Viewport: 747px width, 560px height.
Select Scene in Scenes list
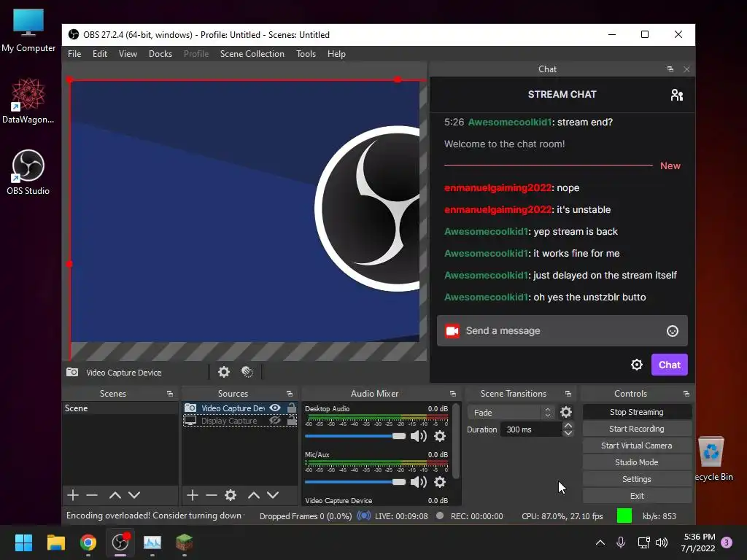(120, 408)
